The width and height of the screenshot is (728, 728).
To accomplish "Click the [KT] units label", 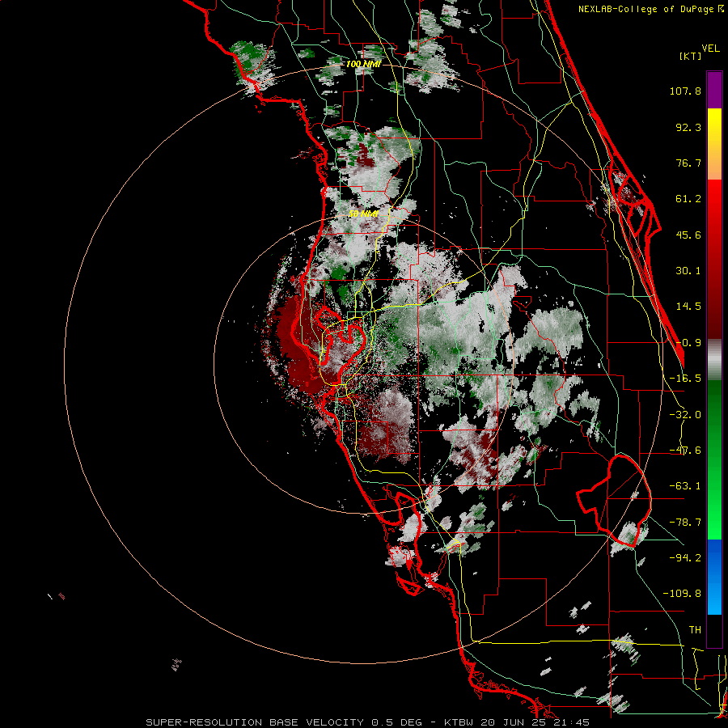I will (691, 56).
